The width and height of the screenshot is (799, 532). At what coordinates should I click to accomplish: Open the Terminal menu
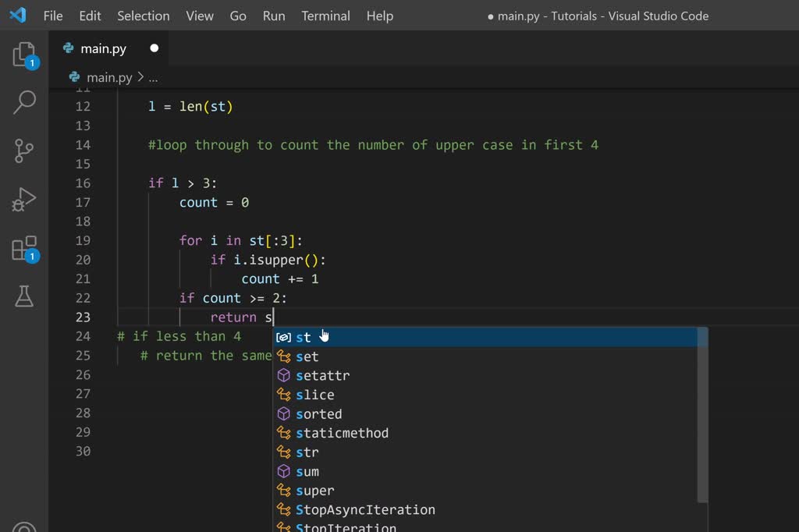(x=325, y=16)
